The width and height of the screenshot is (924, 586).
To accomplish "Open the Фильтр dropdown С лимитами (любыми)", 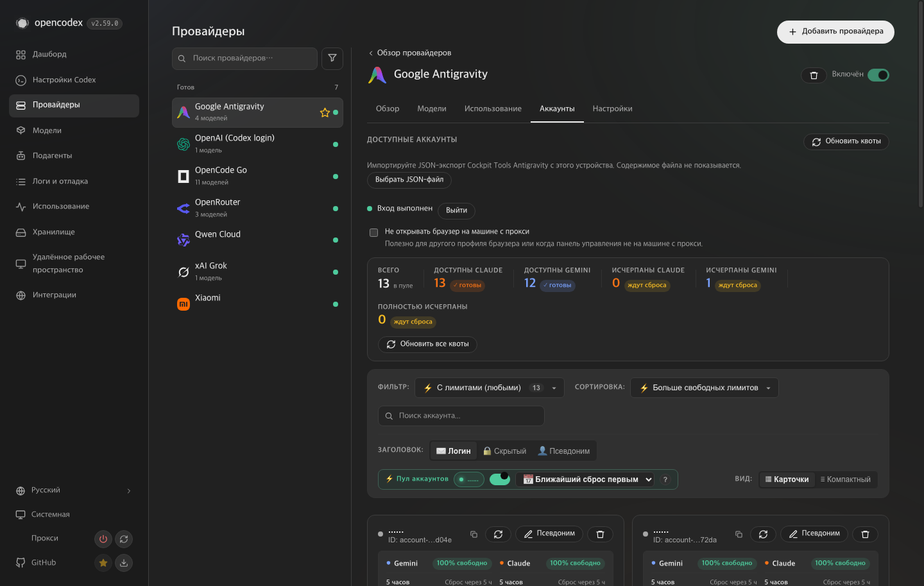I will [x=490, y=388].
